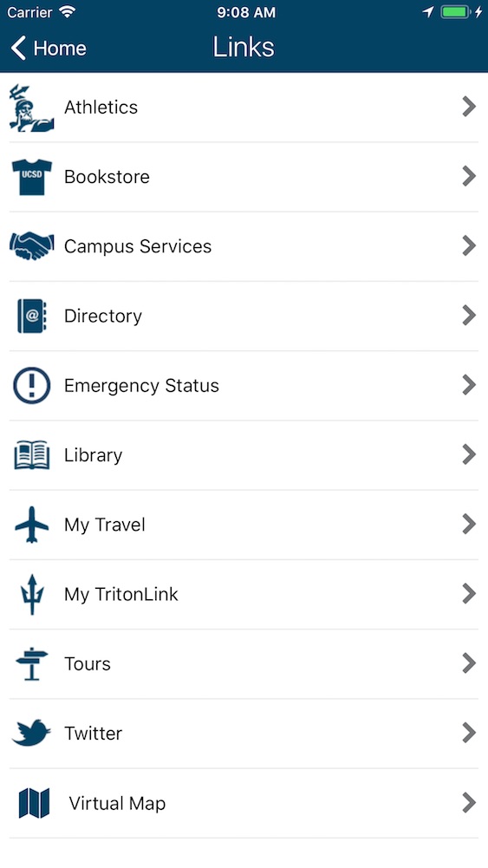Tap the airplane My Travel icon
The height and width of the screenshot is (868, 488).
(31, 525)
